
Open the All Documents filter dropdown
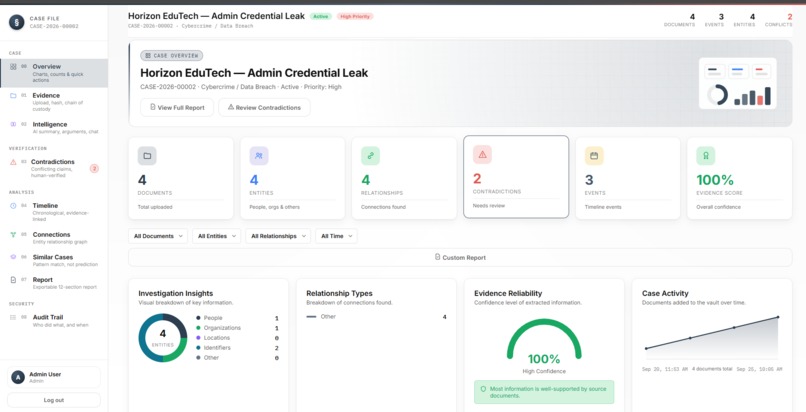[x=158, y=236]
